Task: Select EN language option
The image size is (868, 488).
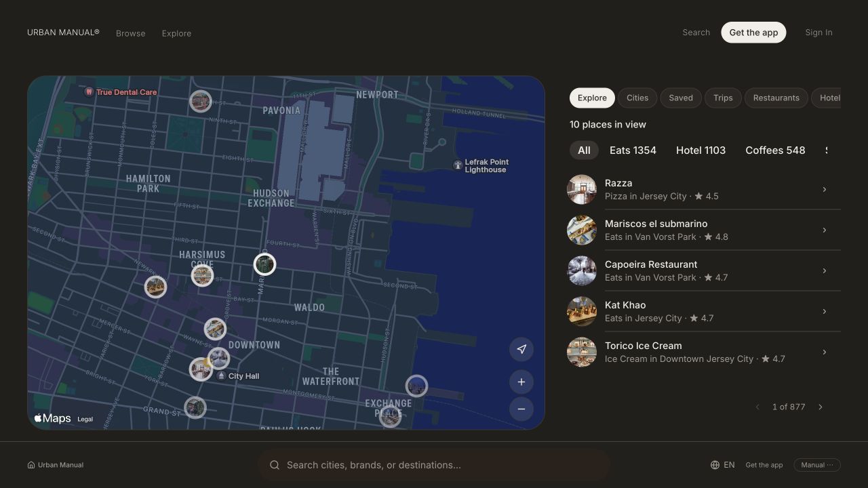Action: [729, 465]
